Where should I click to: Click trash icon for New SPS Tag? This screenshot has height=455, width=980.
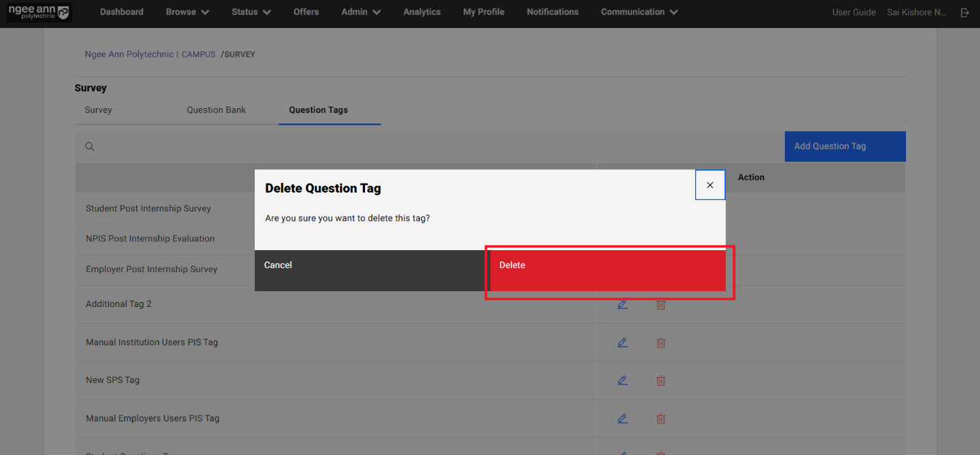coord(661,380)
